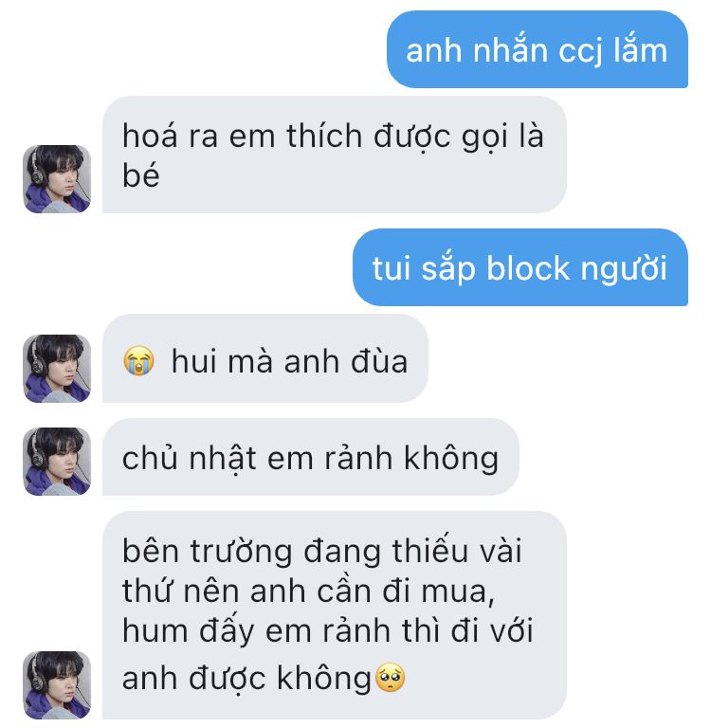The width and height of the screenshot is (711, 728).
Task: Click the crying face emoji
Action: tap(138, 360)
